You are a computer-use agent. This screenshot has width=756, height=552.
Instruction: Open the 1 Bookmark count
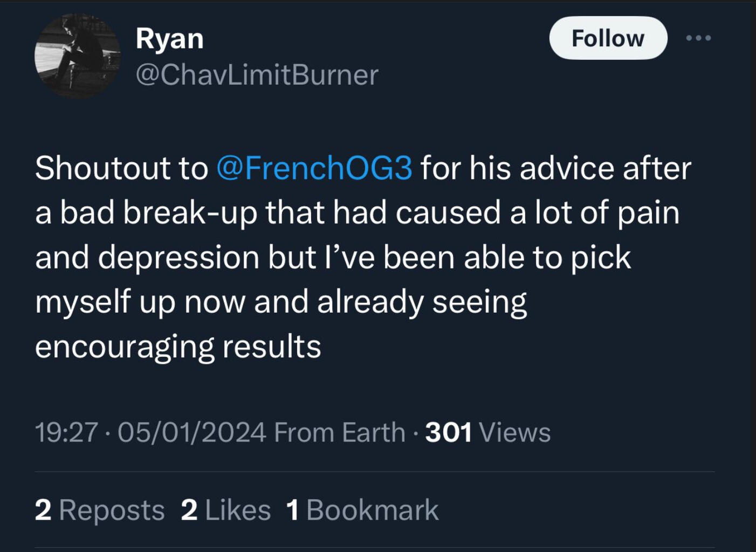pyautogui.click(x=362, y=510)
